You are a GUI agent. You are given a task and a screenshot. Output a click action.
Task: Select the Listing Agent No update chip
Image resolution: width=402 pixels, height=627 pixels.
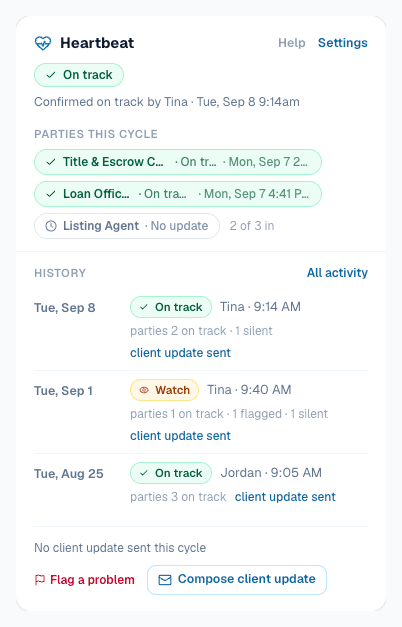[x=127, y=226]
